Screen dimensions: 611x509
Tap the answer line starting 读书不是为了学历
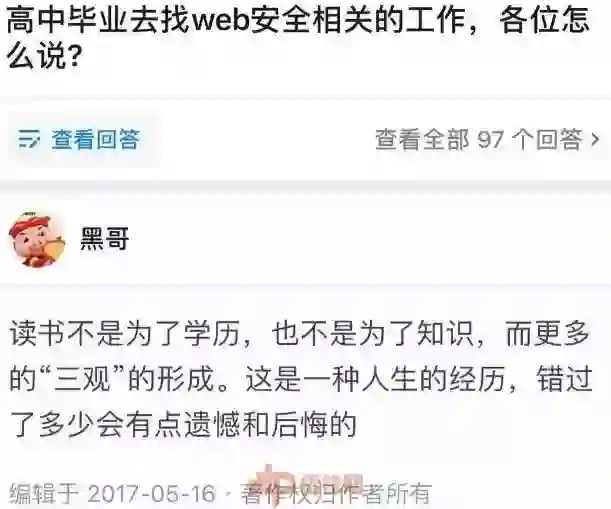click(x=299, y=334)
